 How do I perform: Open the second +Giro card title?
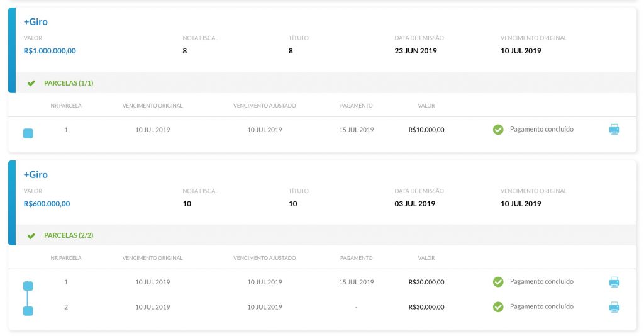36,174
